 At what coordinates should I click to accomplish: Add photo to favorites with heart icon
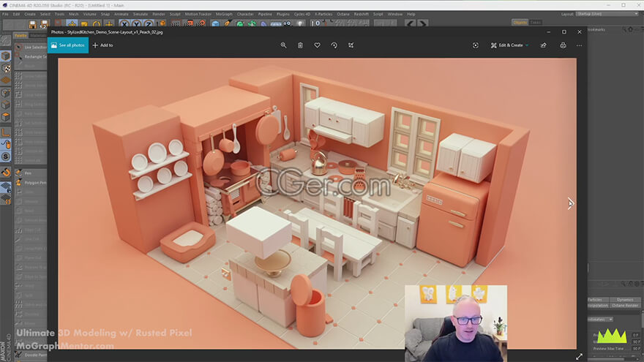(x=317, y=45)
